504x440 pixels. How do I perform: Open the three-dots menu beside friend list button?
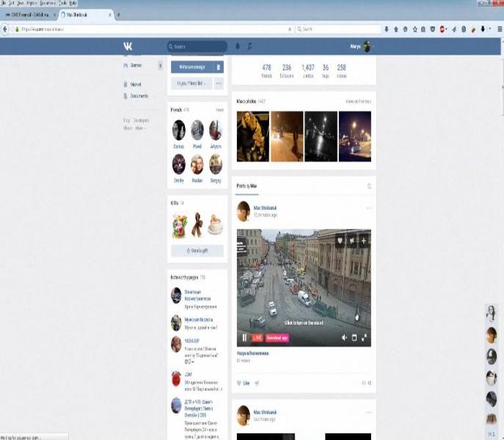coord(219,84)
